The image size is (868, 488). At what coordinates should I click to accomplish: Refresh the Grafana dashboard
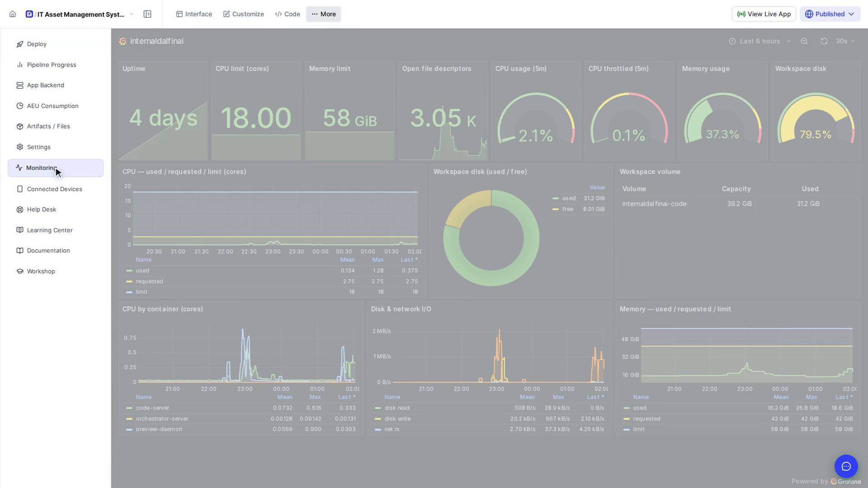[x=824, y=41]
